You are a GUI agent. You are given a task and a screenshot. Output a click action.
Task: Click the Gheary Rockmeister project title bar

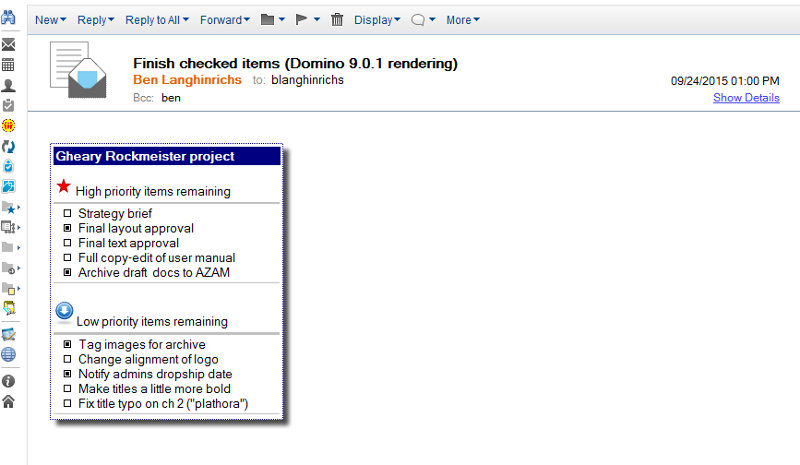167,156
